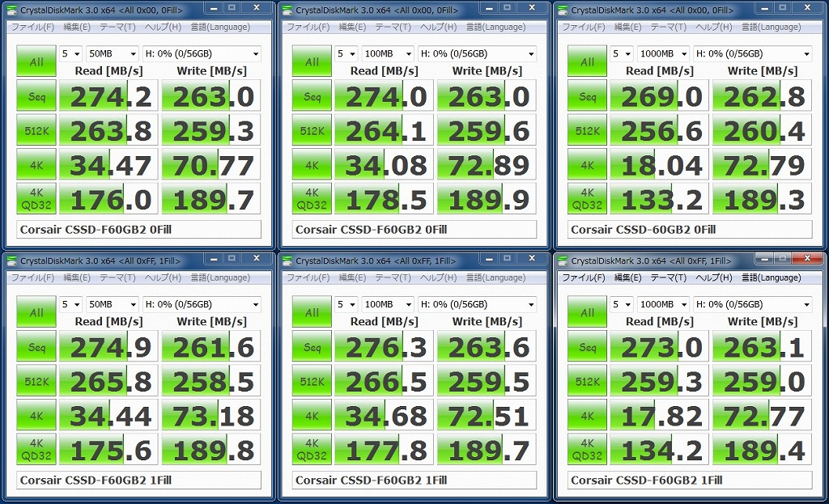Open ファイル(F) menu in 1Fill 100MB window
The image size is (829, 504).
coord(308,277)
